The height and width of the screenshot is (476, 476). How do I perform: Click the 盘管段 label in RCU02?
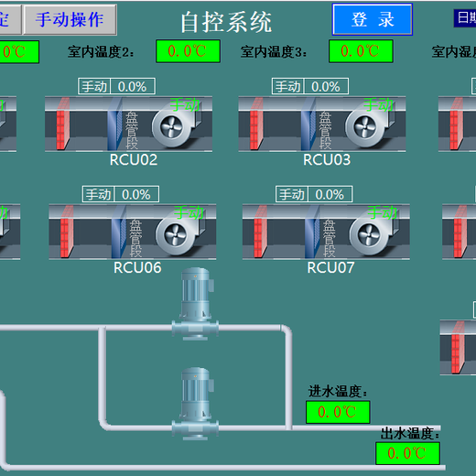coord(132,130)
